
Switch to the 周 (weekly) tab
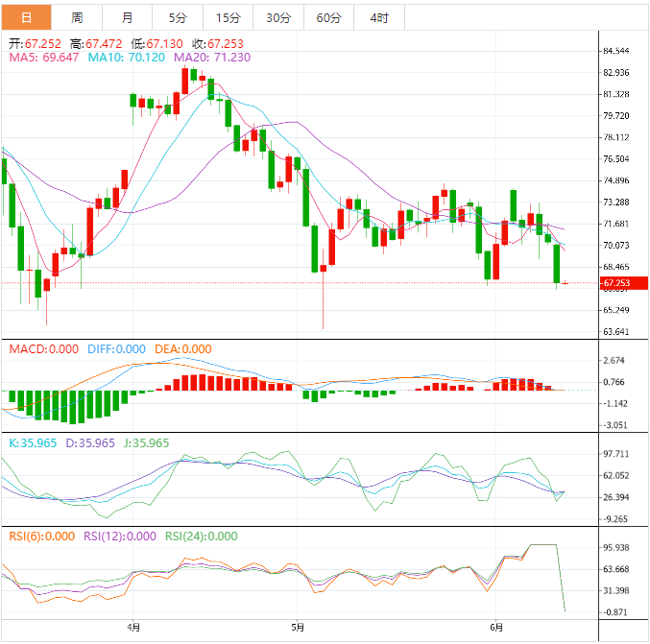point(77,18)
